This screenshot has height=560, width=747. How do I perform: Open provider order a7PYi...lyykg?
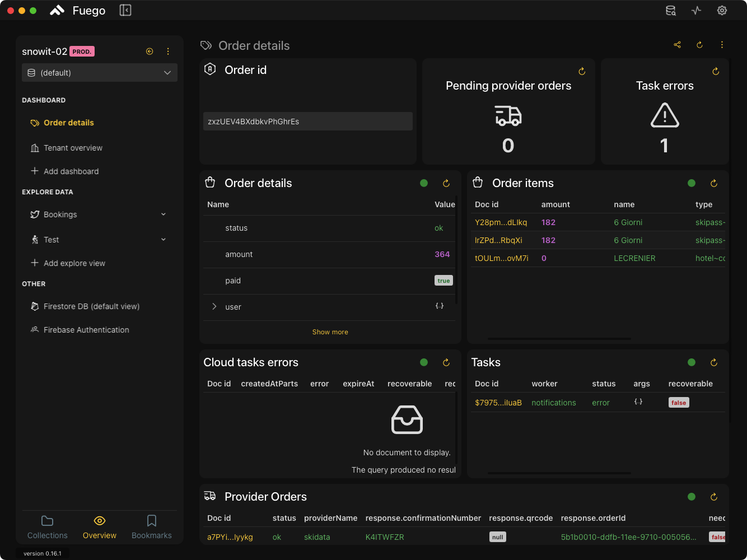pos(230,537)
